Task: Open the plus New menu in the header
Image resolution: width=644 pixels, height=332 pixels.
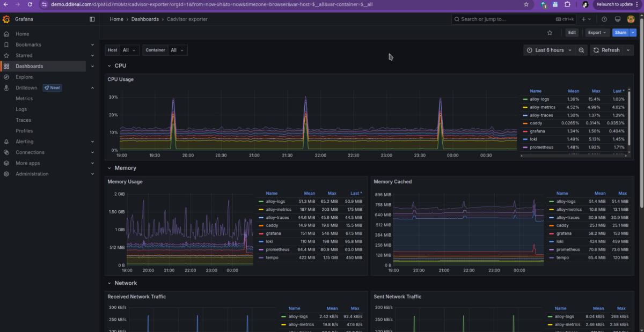Action: (x=586, y=19)
